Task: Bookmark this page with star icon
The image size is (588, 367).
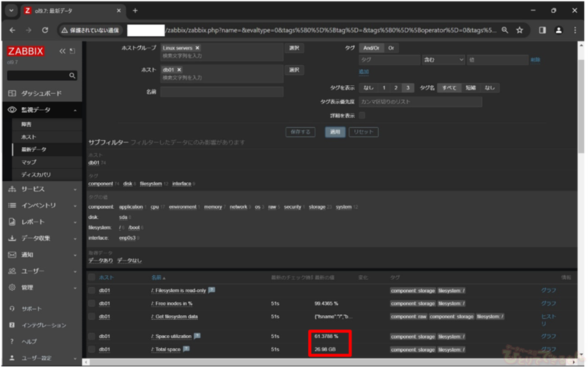Action: [520, 30]
